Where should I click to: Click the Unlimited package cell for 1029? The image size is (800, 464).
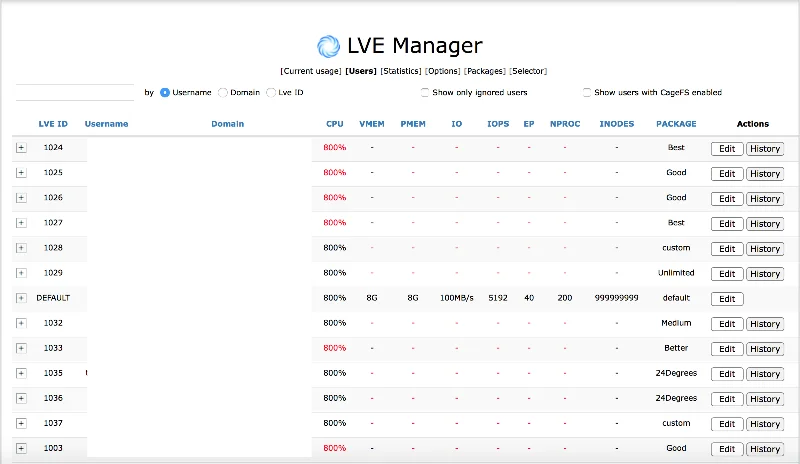676,273
